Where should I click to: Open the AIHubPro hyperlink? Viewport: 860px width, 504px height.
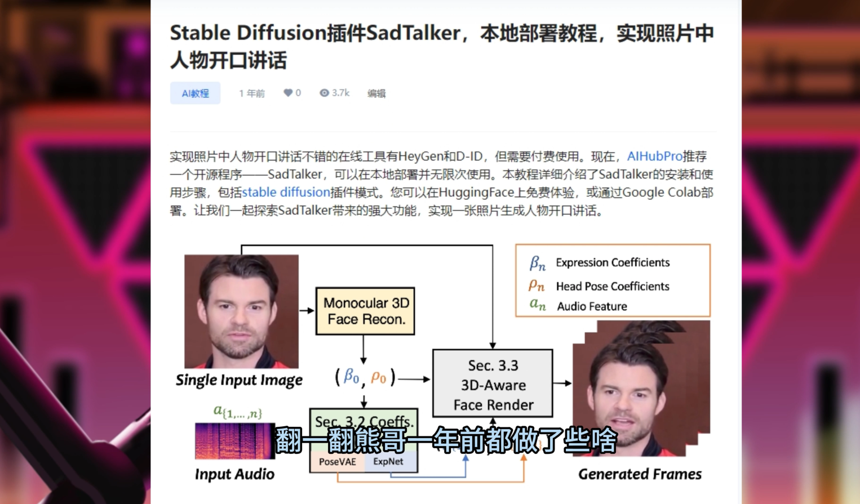(x=654, y=156)
